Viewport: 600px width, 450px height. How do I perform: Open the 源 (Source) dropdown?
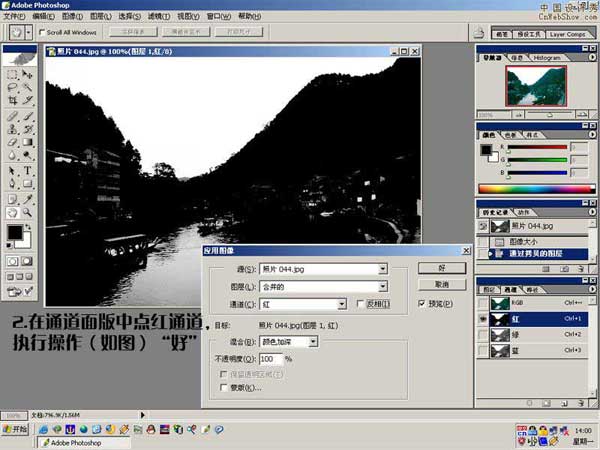pyautogui.click(x=323, y=269)
